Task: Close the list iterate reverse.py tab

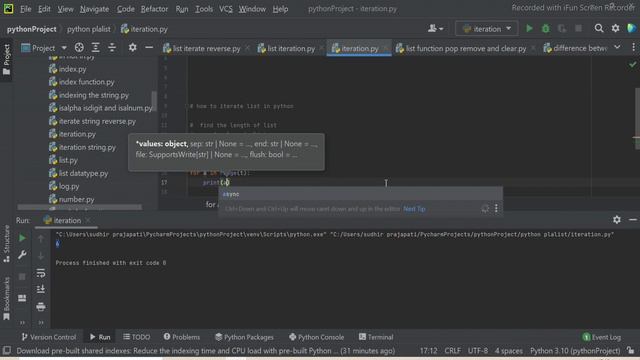Action: [247, 49]
